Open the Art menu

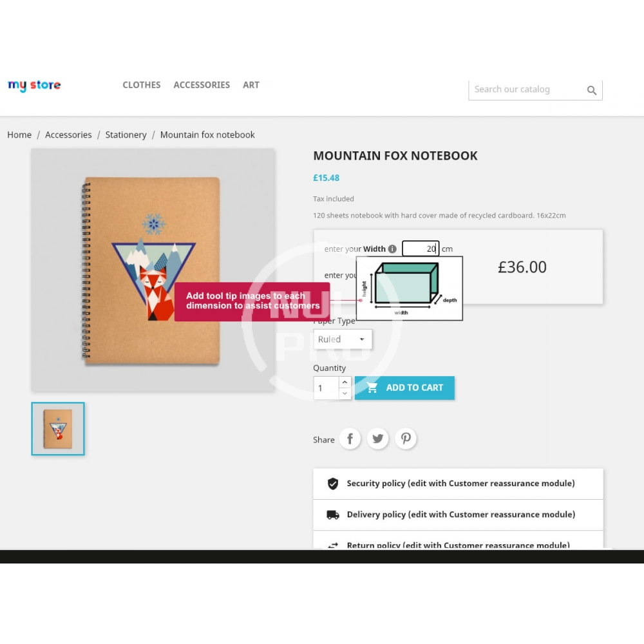251,85
